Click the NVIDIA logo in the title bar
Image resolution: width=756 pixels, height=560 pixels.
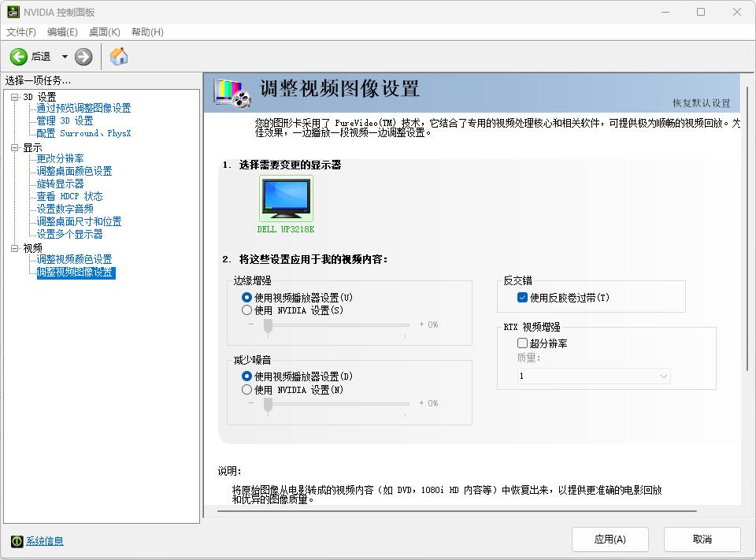[13, 11]
